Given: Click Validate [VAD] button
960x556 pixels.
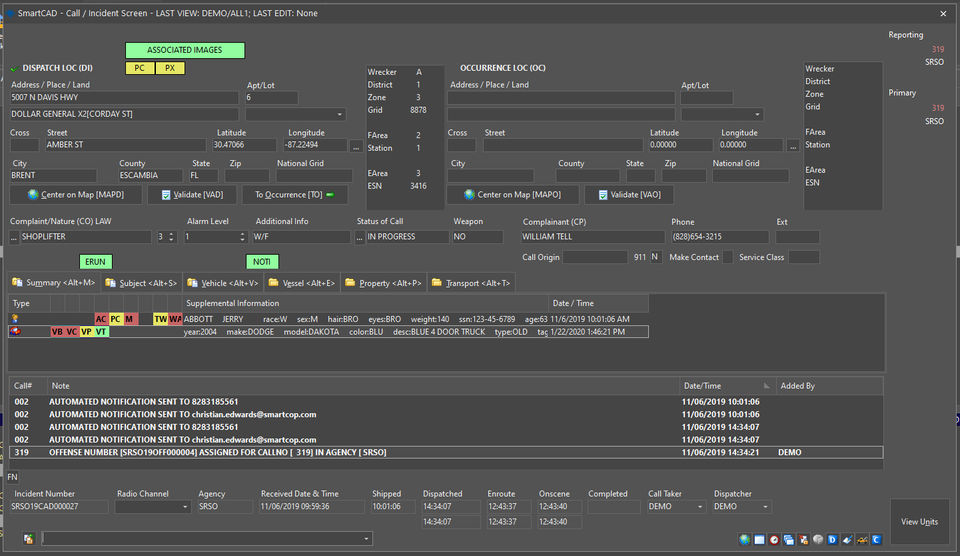Looking at the screenshot, I should [x=192, y=195].
